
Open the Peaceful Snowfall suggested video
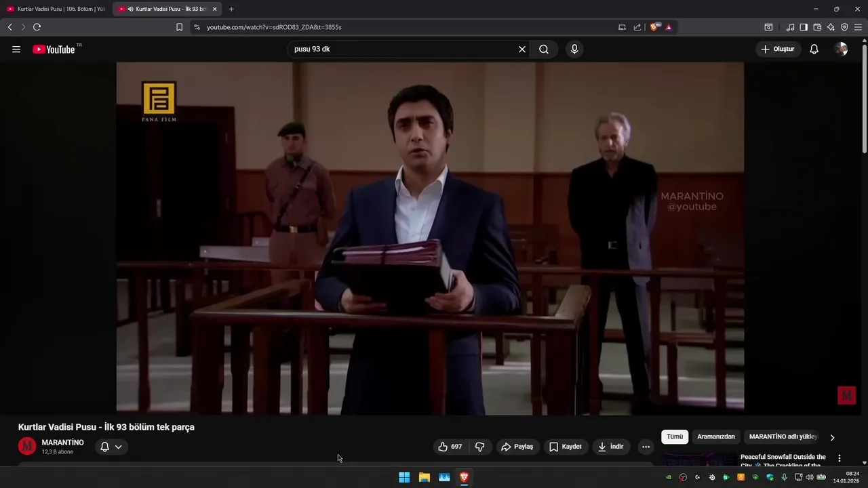pos(783,460)
